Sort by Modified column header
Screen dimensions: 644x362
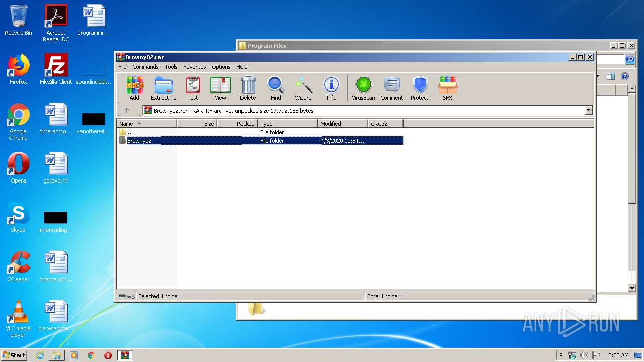343,123
